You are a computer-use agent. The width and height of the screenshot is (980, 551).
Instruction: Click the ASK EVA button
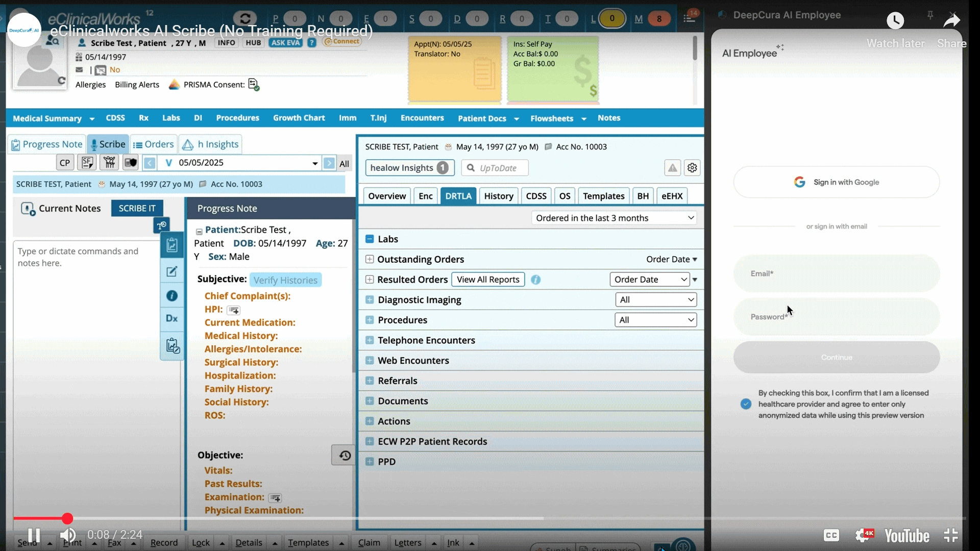[285, 43]
